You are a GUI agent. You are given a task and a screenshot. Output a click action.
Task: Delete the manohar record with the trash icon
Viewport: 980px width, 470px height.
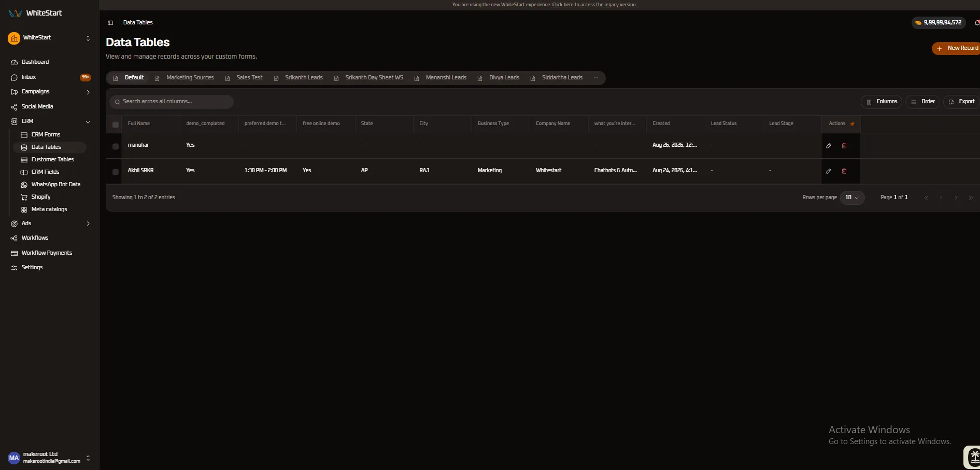pyautogui.click(x=844, y=146)
